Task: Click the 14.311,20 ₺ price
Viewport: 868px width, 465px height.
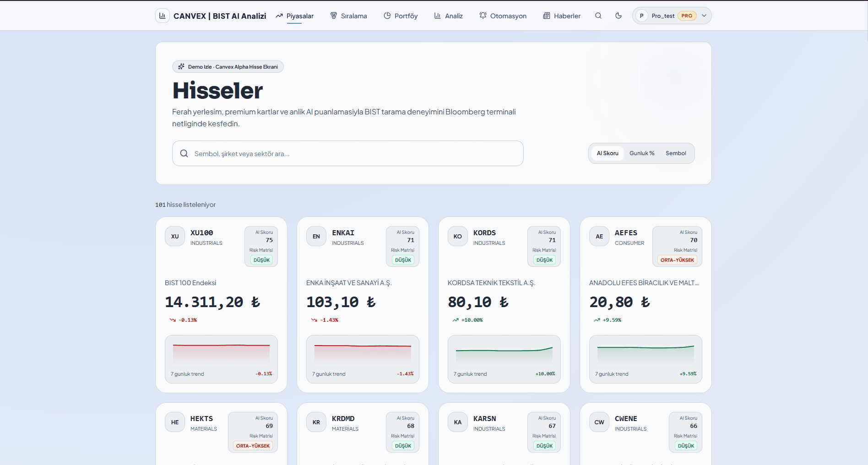Action: pos(212,303)
